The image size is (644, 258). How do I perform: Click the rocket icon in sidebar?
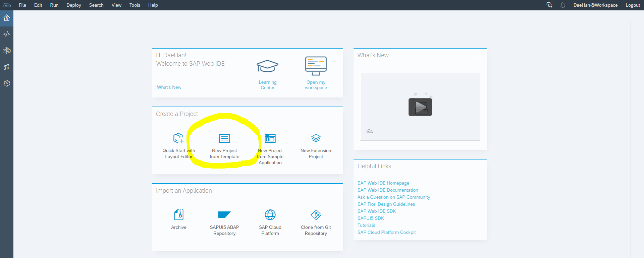coord(7,67)
